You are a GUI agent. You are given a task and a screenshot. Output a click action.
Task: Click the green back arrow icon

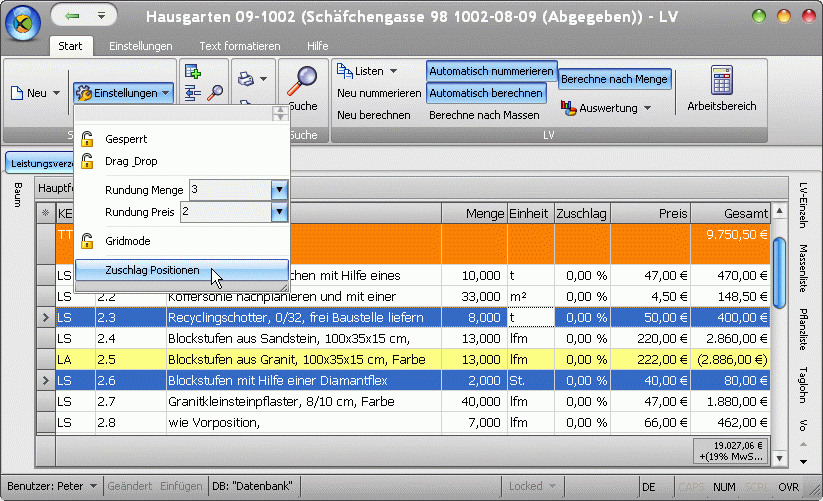(72, 16)
